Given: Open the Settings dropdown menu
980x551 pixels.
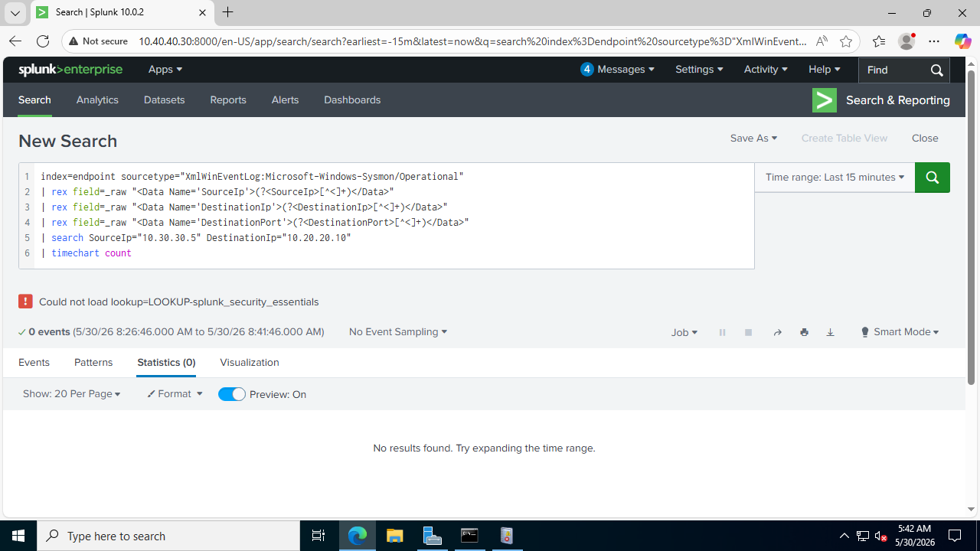Looking at the screenshot, I should (x=699, y=70).
